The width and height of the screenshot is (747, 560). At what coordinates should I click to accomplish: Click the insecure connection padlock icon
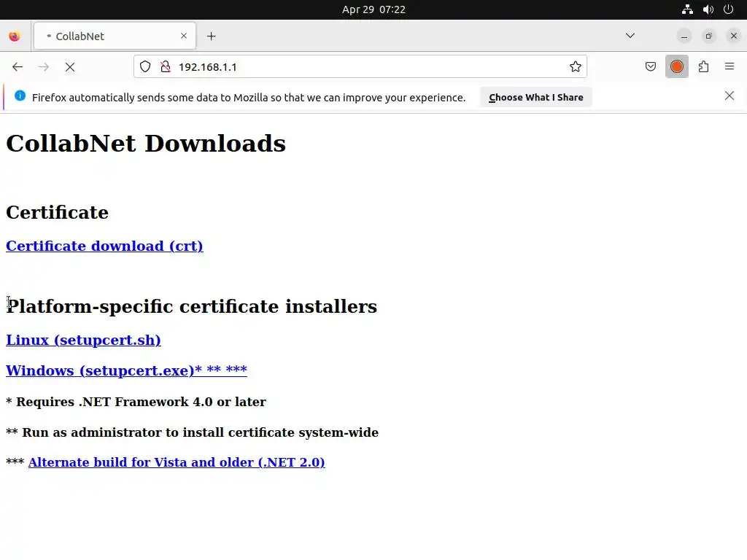166,66
